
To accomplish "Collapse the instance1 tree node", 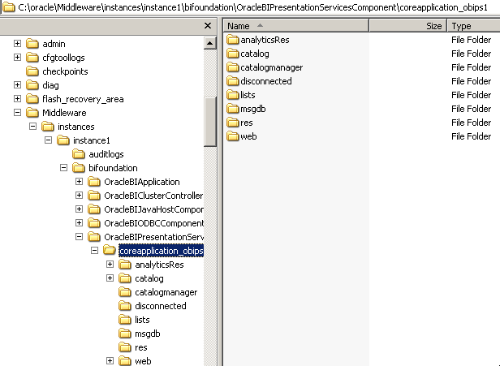I will click(x=48, y=140).
